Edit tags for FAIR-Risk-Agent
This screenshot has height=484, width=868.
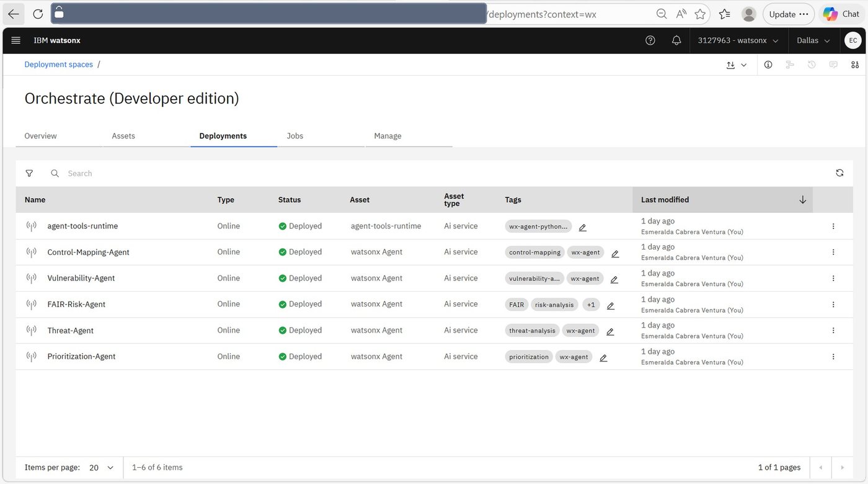(611, 305)
